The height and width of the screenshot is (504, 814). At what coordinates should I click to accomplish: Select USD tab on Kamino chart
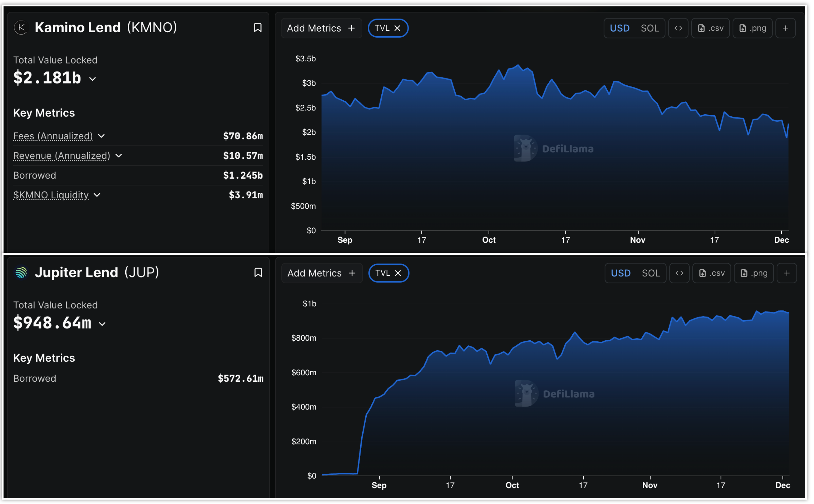coord(619,28)
